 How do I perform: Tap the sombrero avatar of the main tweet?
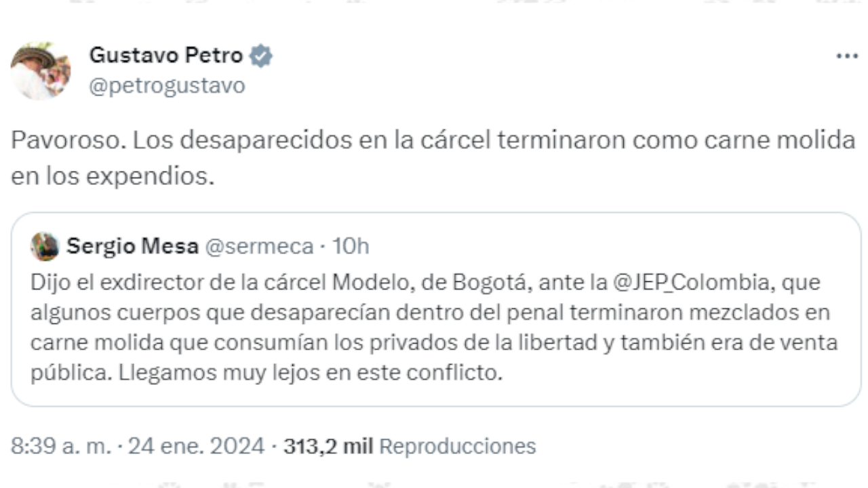tap(41, 70)
